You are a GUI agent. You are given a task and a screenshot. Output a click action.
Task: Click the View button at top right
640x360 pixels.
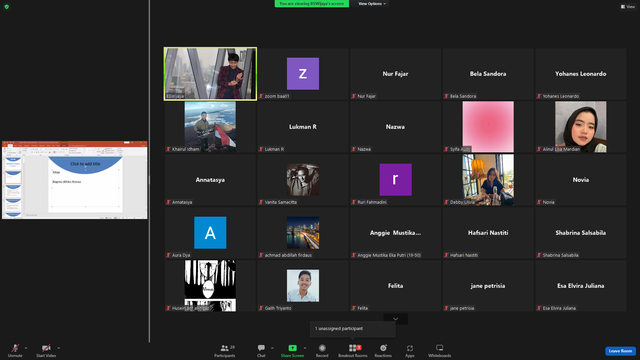click(x=628, y=7)
